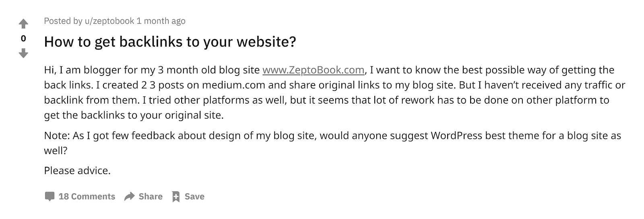This screenshot has height=219, width=644.
Task: Open the www.ZeptoBook.com link
Action: point(314,70)
